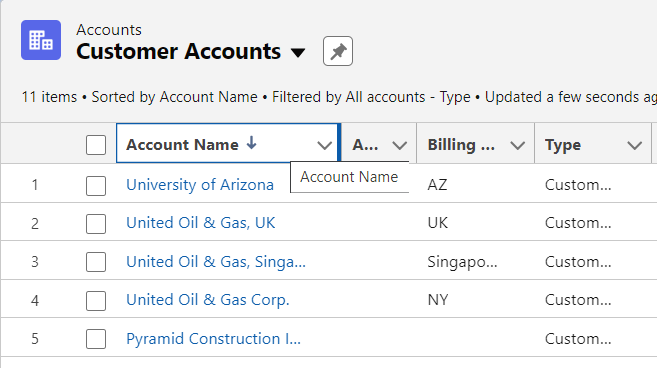Check the United Oil & Gas, UK row
657x368 pixels.
click(x=96, y=224)
